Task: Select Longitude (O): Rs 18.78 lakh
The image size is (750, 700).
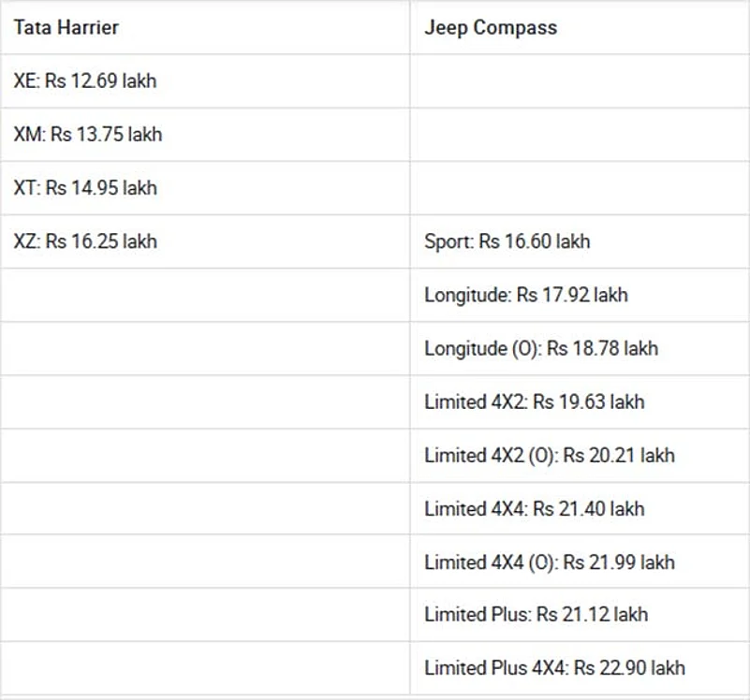Action: click(540, 348)
